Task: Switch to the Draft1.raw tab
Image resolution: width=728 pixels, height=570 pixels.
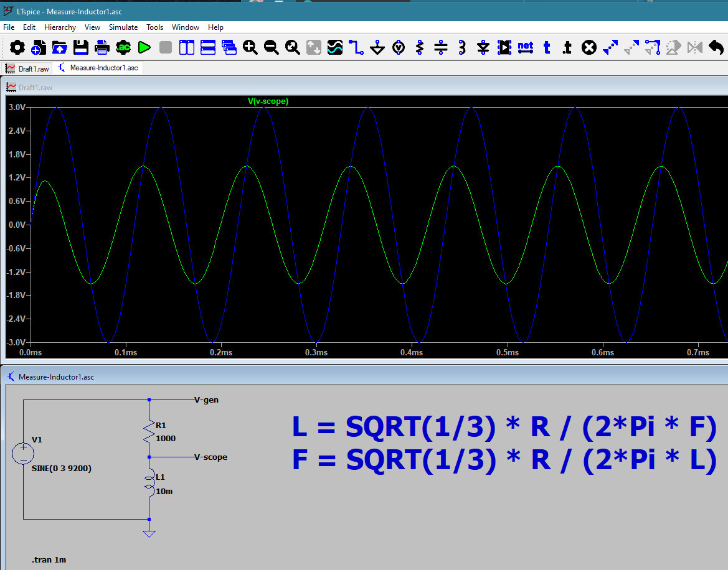Action: pos(27,68)
